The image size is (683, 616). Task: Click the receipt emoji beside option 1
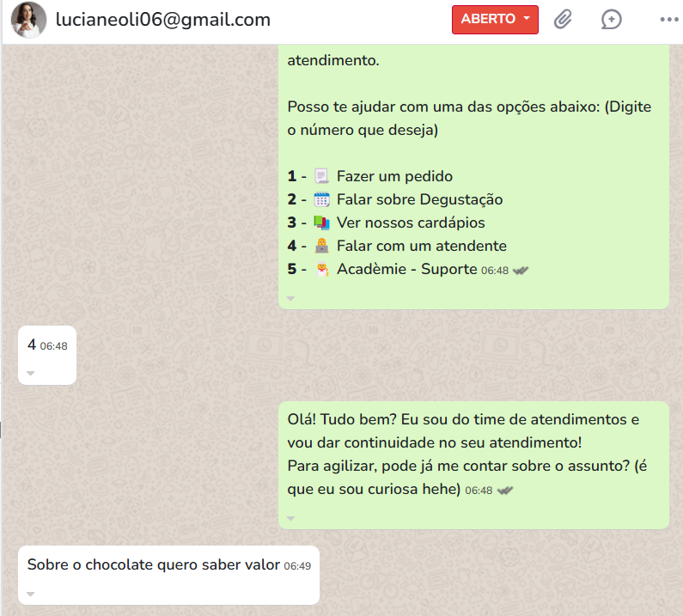[x=321, y=176]
